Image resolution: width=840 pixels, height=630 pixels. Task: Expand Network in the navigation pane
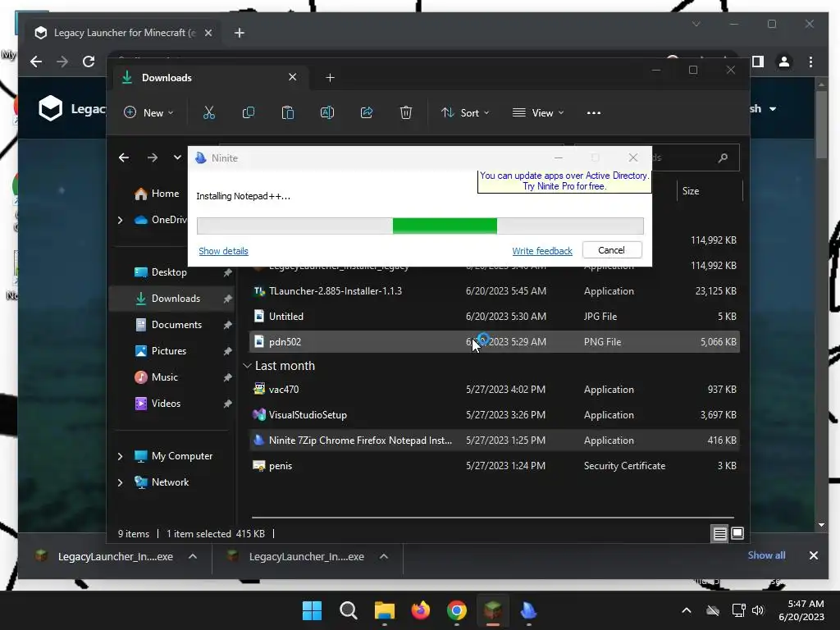click(x=120, y=482)
